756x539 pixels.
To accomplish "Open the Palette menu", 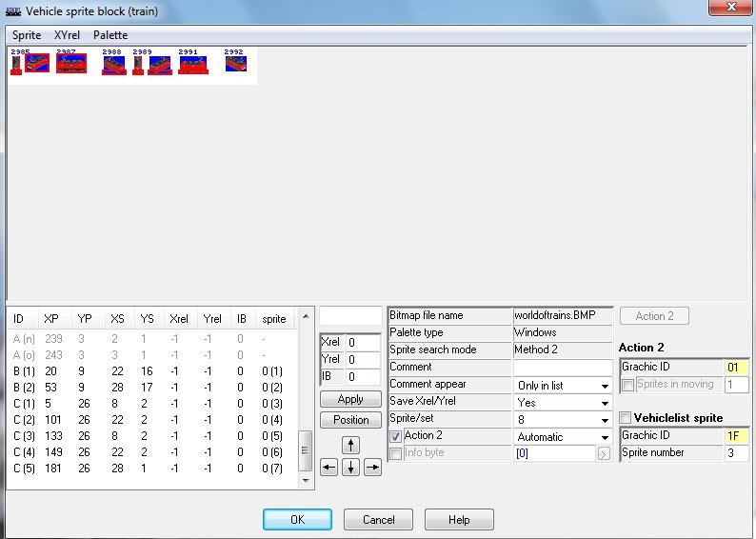I will pos(110,35).
